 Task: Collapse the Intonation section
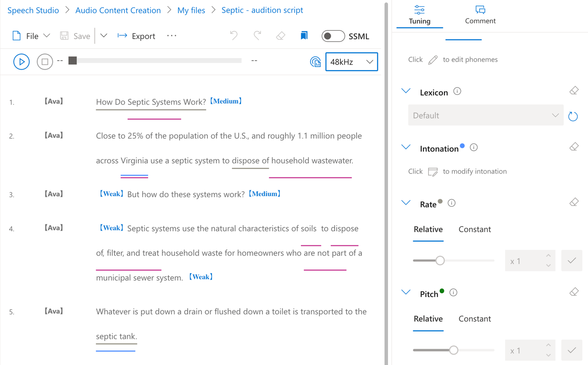tap(406, 147)
